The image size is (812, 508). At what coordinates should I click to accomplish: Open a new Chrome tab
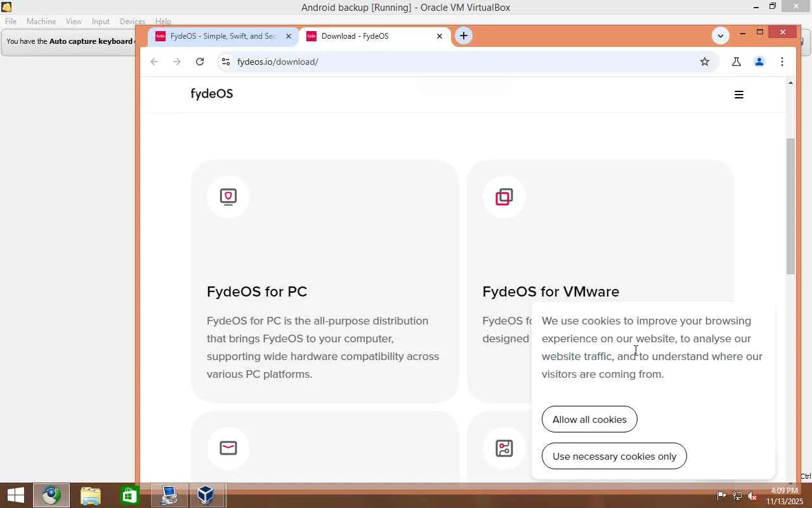[x=464, y=36]
